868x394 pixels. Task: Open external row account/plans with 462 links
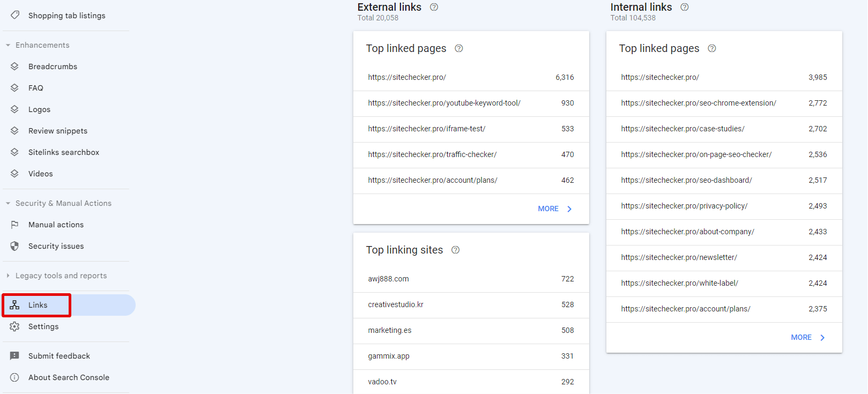coord(471,180)
